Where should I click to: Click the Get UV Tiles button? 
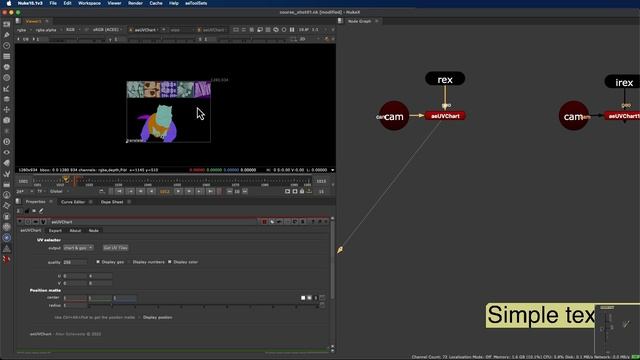tap(116, 248)
